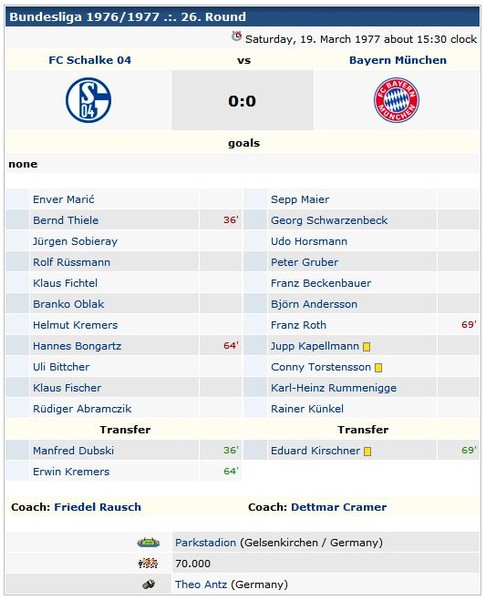Click the clock icon beside match date
The width and height of the screenshot is (485, 599).
tap(236, 37)
